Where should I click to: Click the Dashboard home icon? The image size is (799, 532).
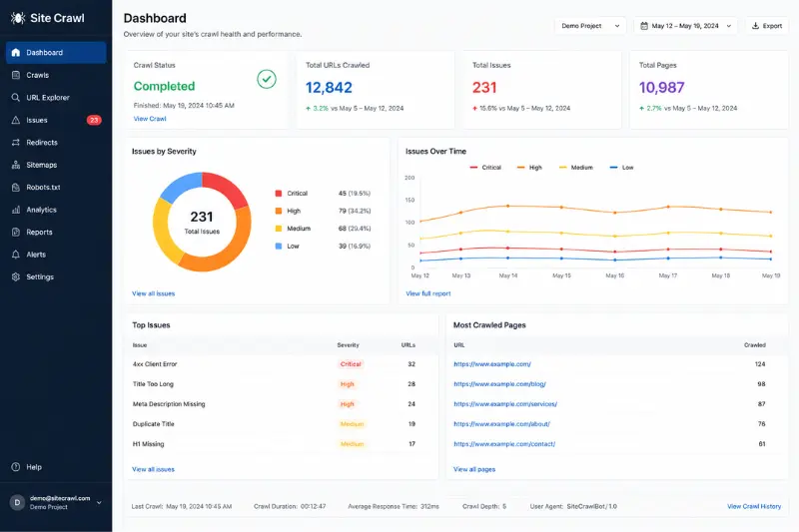point(16,53)
